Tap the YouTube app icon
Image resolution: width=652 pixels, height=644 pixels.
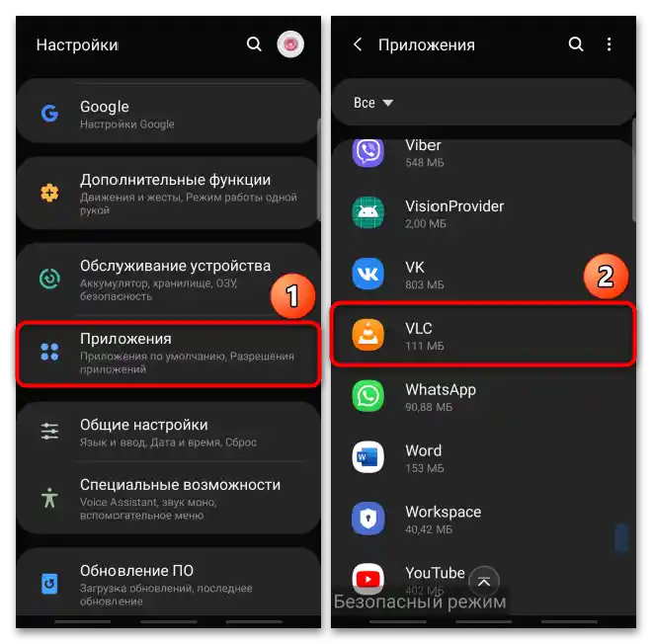click(x=368, y=579)
